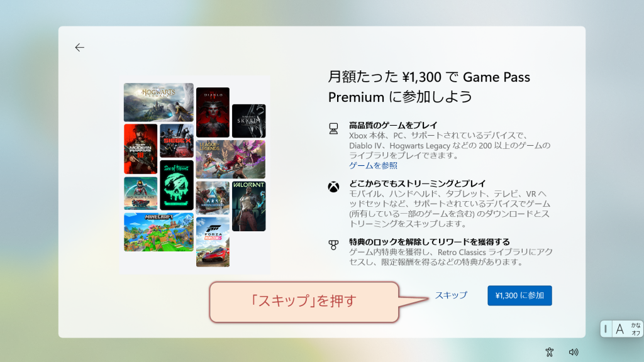The width and height of the screenshot is (644, 362).
Task: Click the スキップ link
Action: [x=451, y=295]
